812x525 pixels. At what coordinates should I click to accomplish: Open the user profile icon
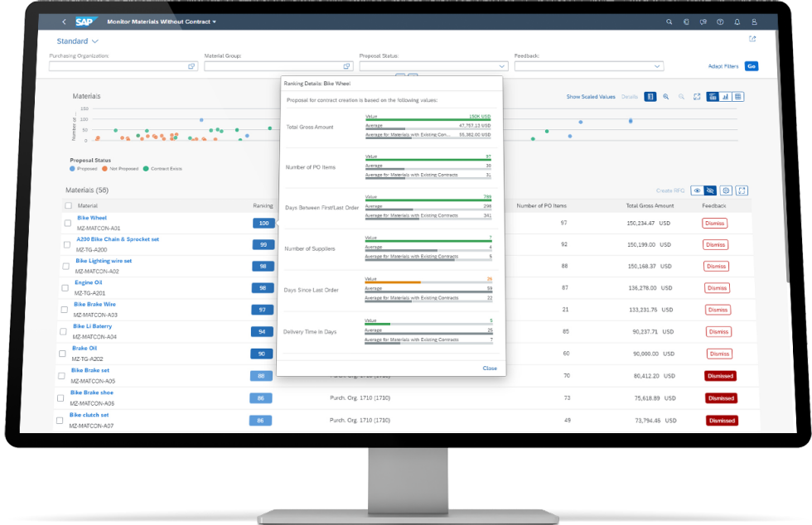(754, 22)
